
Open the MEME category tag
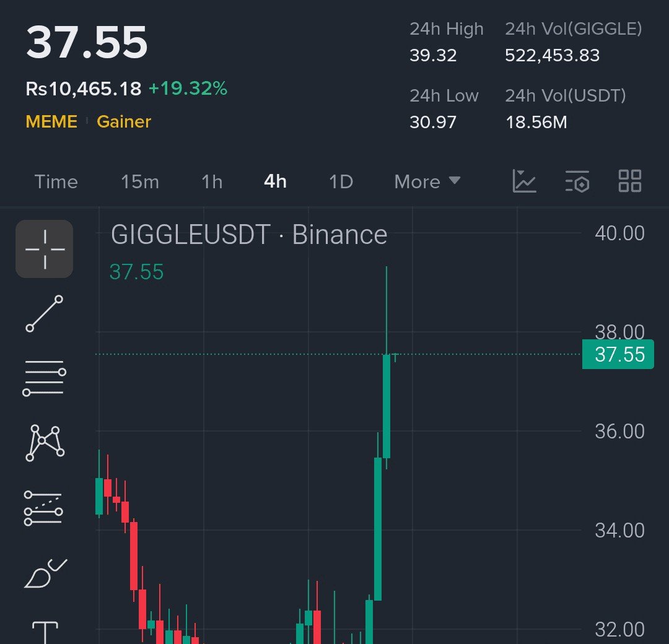point(51,121)
